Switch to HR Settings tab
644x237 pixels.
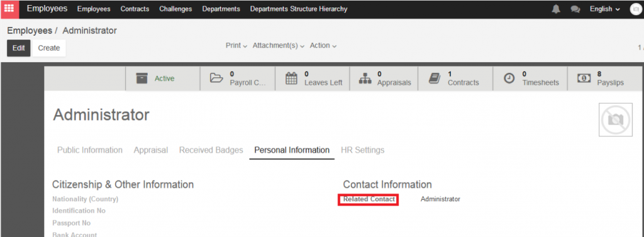coord(363,150)
